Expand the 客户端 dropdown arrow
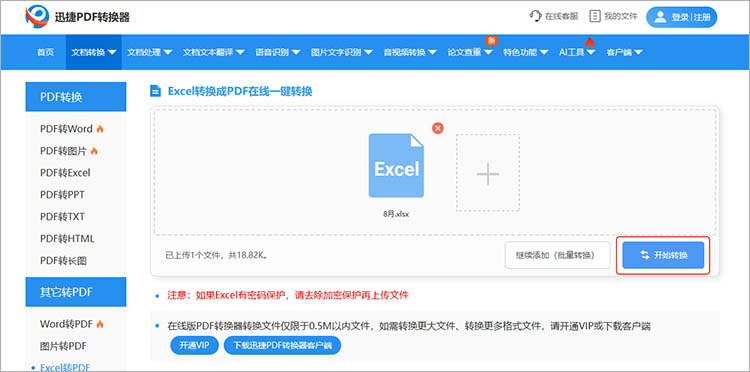750x372 pixels. coord(638,52)
